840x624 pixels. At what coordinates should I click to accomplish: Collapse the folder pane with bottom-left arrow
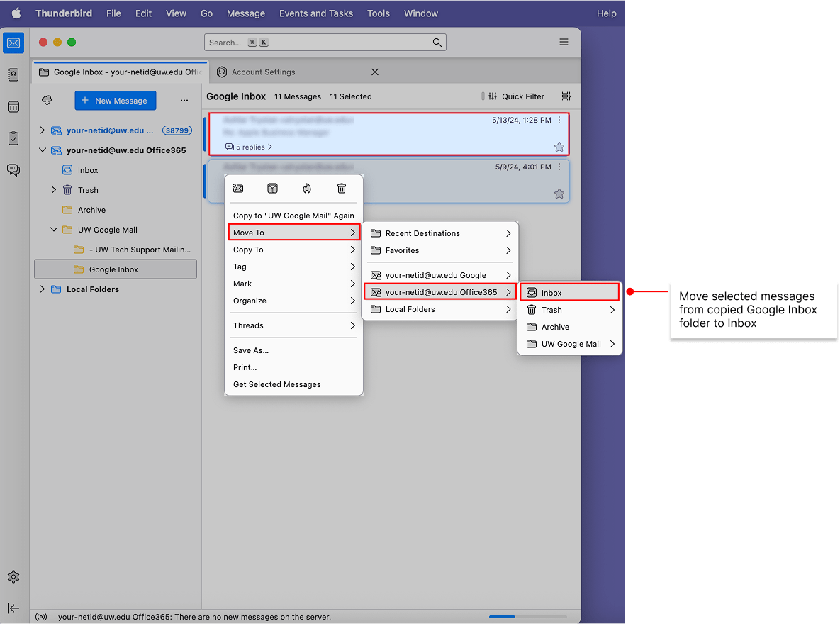13,608
